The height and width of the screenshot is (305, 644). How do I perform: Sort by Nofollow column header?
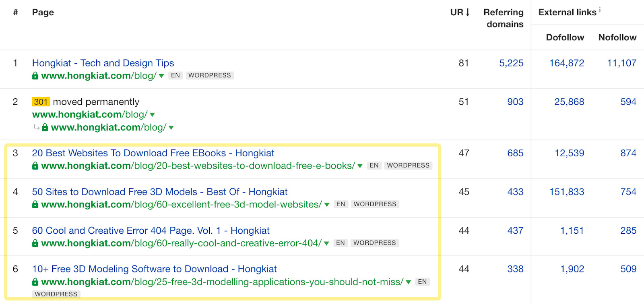click(x=617, y=37)
